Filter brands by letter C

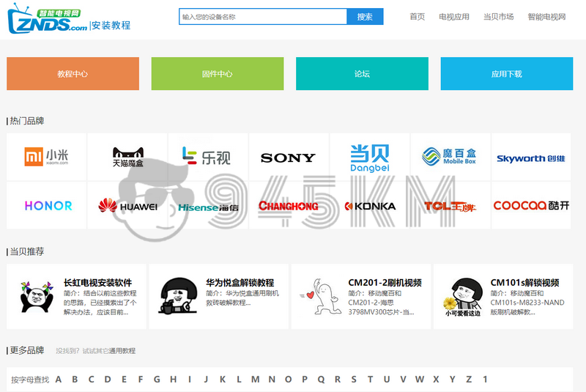(91, 380)
